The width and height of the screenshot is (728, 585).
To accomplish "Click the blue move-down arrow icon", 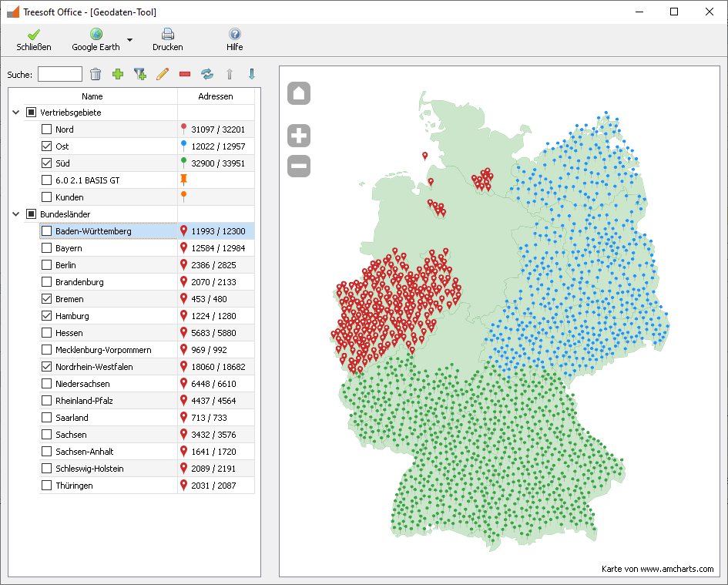I will (x=252, y=74).
